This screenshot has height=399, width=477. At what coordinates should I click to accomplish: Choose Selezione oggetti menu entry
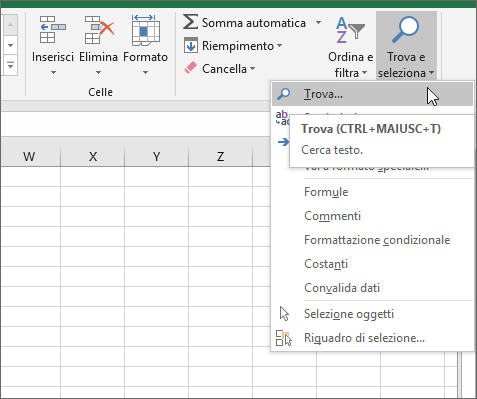click(x=373, y=314)
